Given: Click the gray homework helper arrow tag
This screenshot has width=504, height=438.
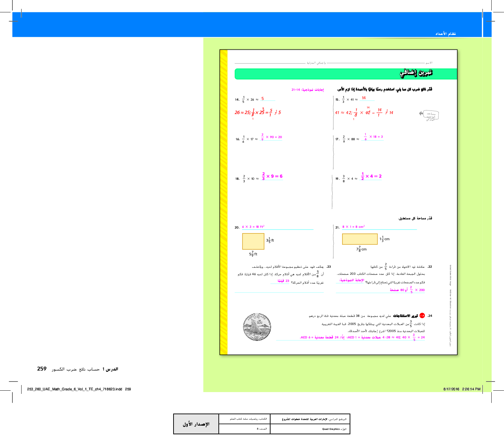Looking at the screenshot, I should tap(430, 115).
